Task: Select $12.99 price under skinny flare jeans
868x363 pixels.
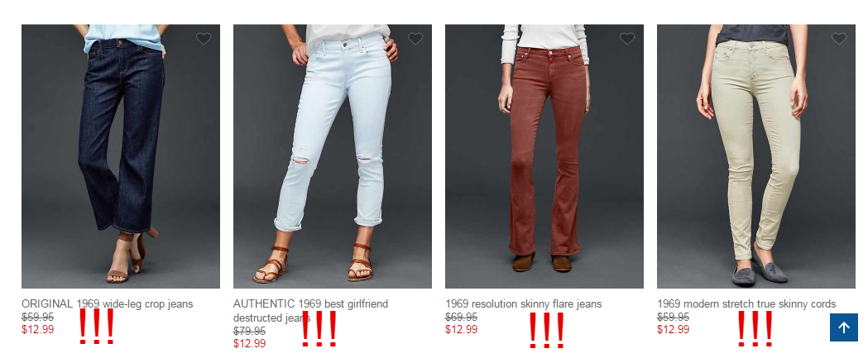Action: (x=461, y=330)
